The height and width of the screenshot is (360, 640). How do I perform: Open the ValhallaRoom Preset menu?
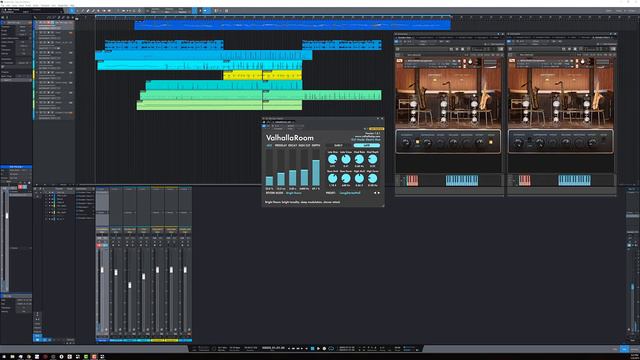click(350, 193)
